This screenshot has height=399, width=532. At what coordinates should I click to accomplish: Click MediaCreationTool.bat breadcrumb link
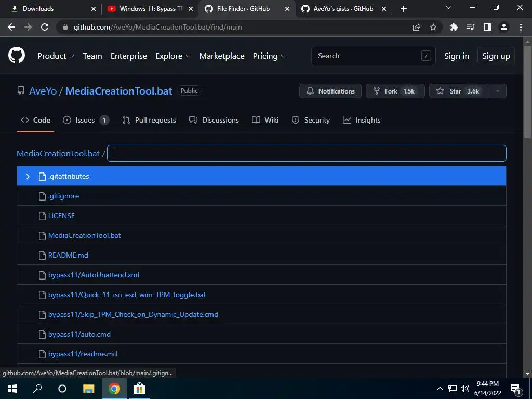[x=58, y=153]
